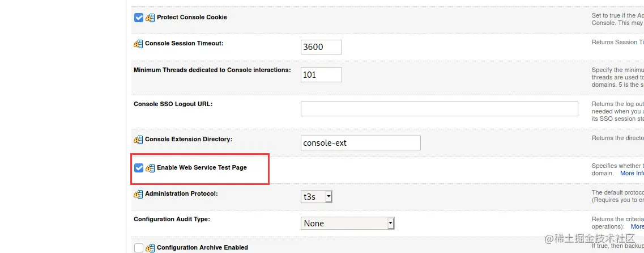Select the Console SSO Logout URL label
The image size is (644, 253).
(173, 104)
